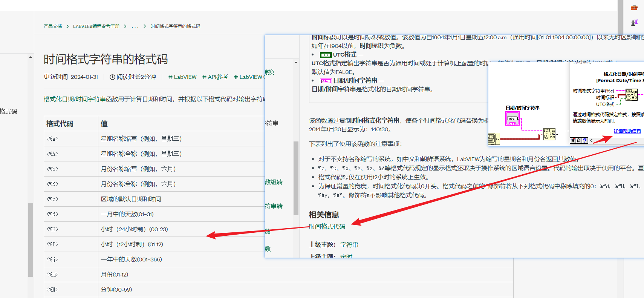Viewport: 644px width, 298px height.
Task: Select the Format Date/Time String node in diagram
Action: click(x=549, y=134)
